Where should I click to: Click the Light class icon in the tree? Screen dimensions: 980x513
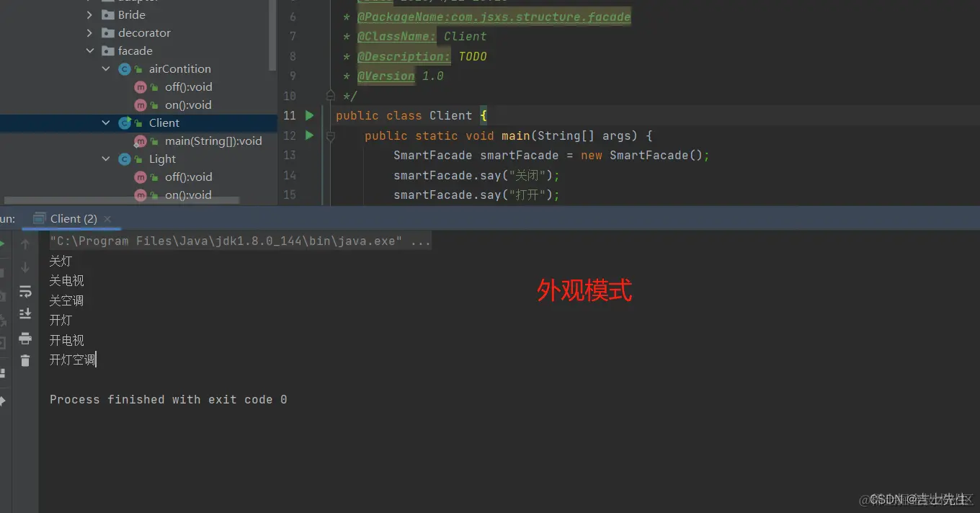(x=125, y=159)
